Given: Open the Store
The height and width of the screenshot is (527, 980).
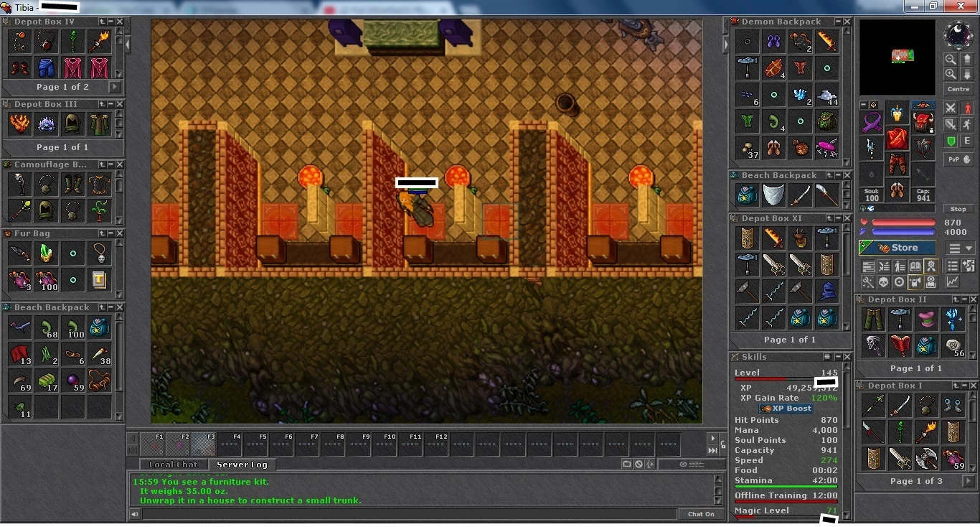Looking at the screenshot, I should [x=897, y=248].
